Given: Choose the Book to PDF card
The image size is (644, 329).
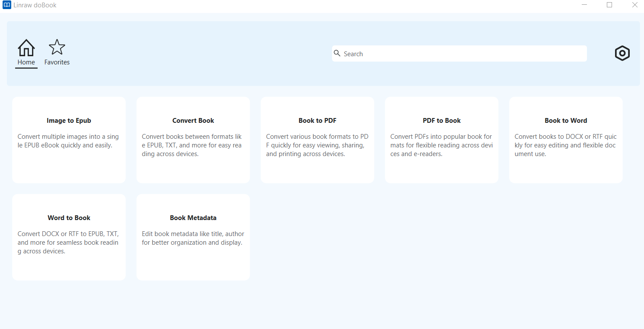Looking at the screenshot, I should point(317,140).
